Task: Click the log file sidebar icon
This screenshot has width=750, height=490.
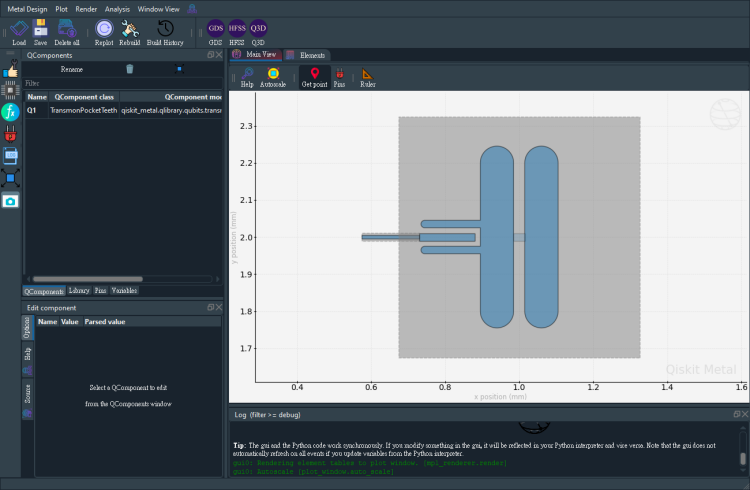Action: [10, 156]
